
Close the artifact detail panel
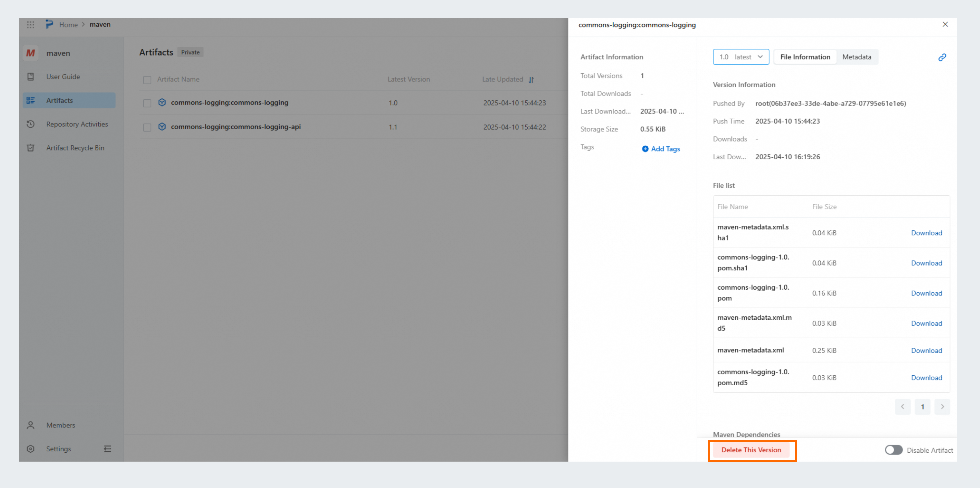[x=945, y=24]
